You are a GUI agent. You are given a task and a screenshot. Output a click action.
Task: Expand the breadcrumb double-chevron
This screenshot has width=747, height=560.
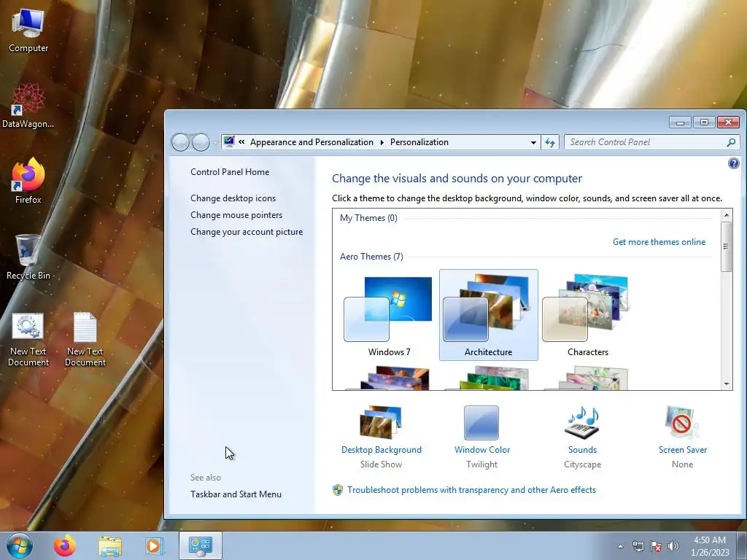[x=241, y=142]
